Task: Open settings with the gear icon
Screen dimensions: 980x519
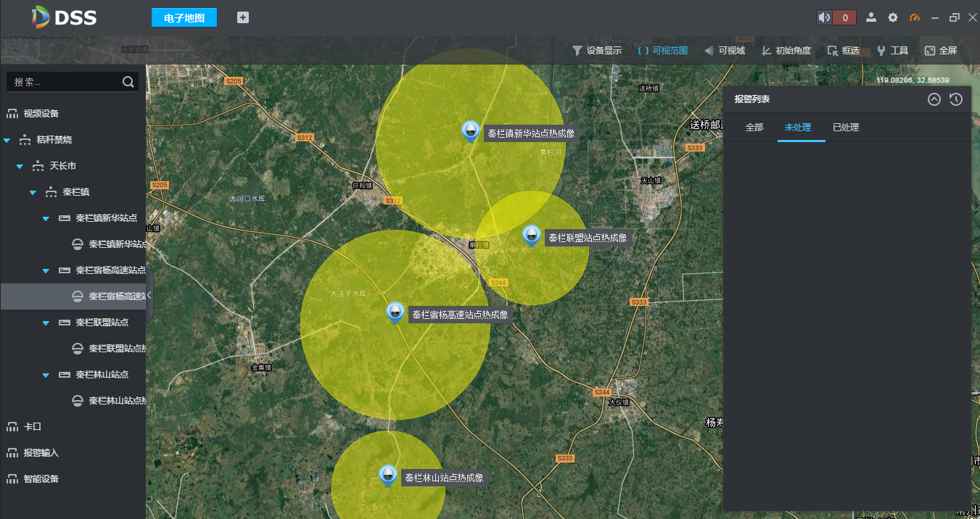Action: click(x=893, y=17)
